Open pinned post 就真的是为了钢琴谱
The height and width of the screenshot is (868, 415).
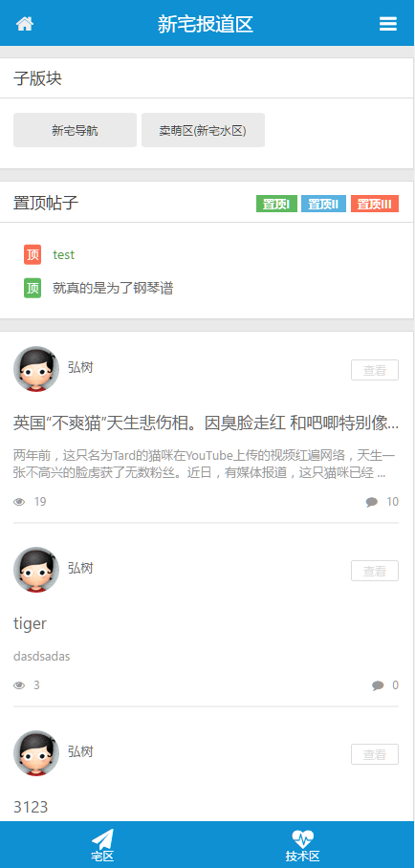[113, 288]
